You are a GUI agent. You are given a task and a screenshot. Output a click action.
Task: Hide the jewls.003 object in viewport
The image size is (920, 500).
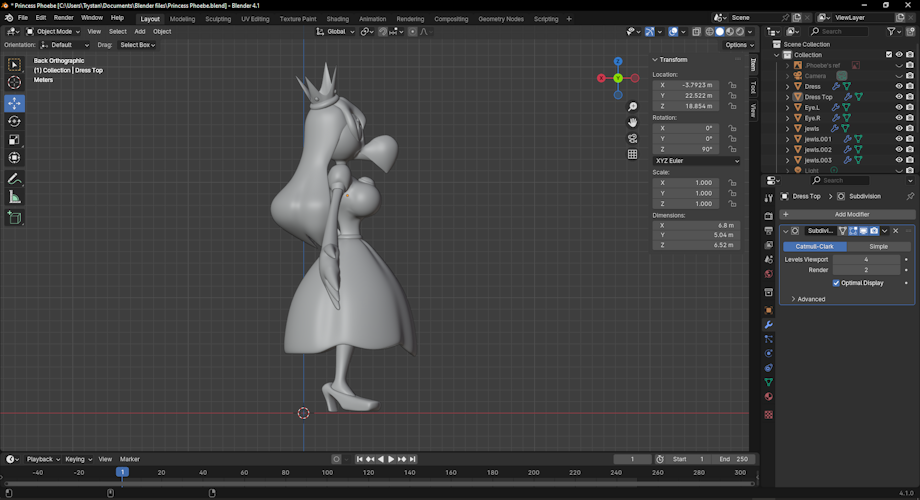point(898,160)
